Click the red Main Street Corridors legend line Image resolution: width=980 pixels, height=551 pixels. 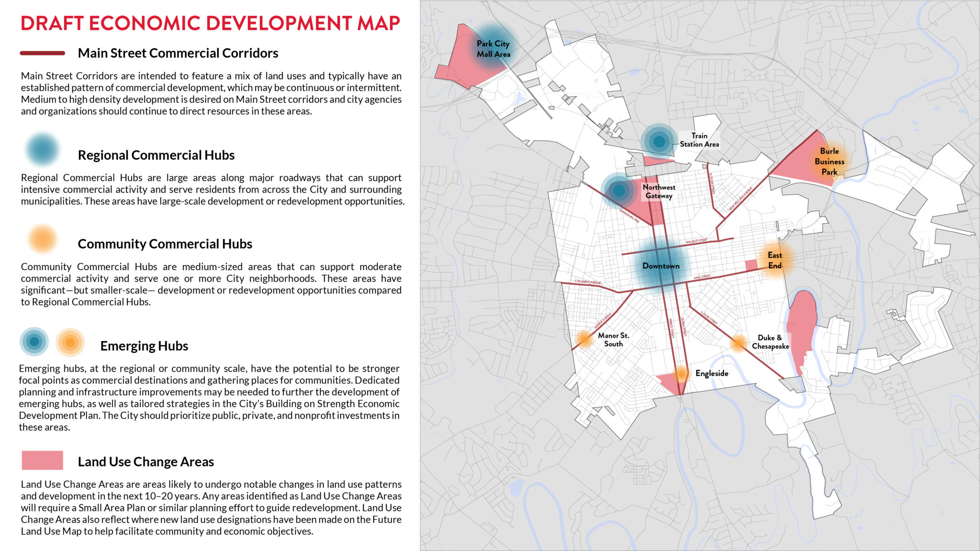[42, 53]
